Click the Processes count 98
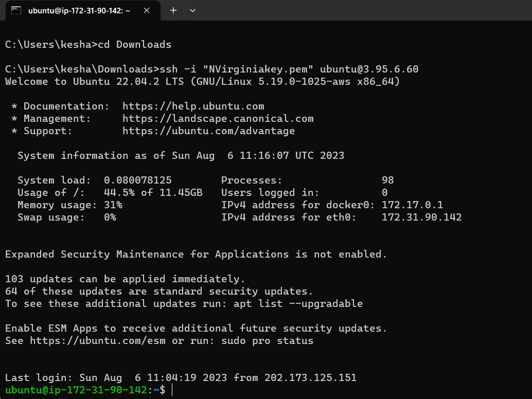Image resolution: width=532 pixels, height=399 pixels. coord(388,180)
